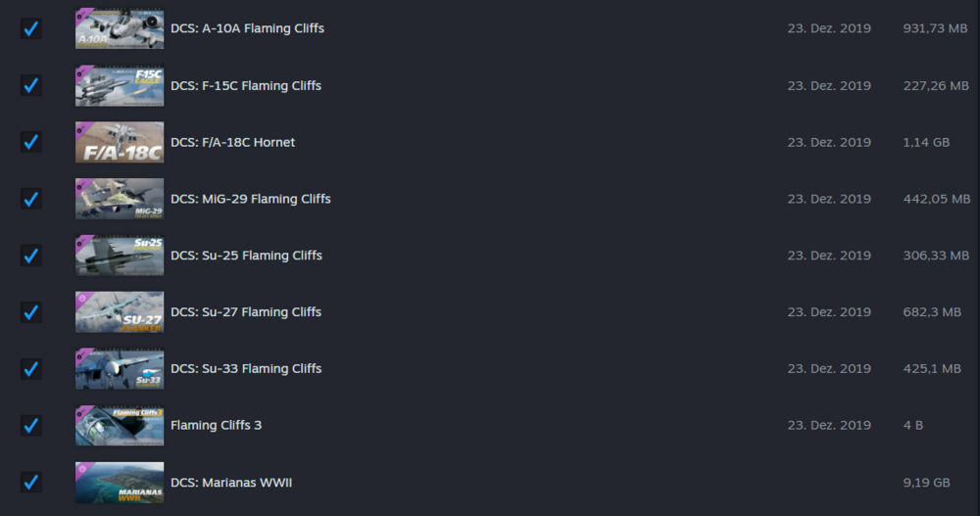Open the Su-27 thumbnail image
Image resolution: width=980 pixels, height=516 pixels.
[x=120, y=312]
